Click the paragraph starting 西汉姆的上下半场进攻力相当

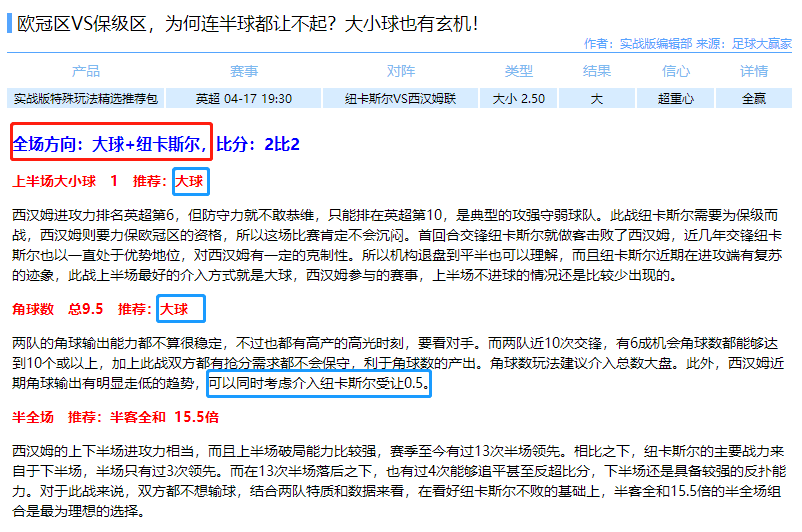pos(399,481)
